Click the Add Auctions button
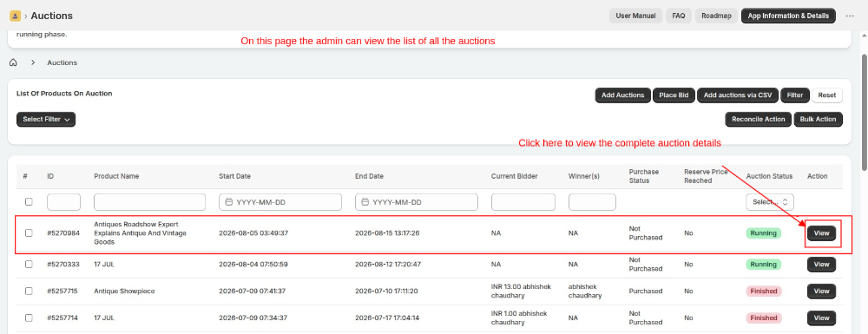868x334 pixels. pos(622,95)
